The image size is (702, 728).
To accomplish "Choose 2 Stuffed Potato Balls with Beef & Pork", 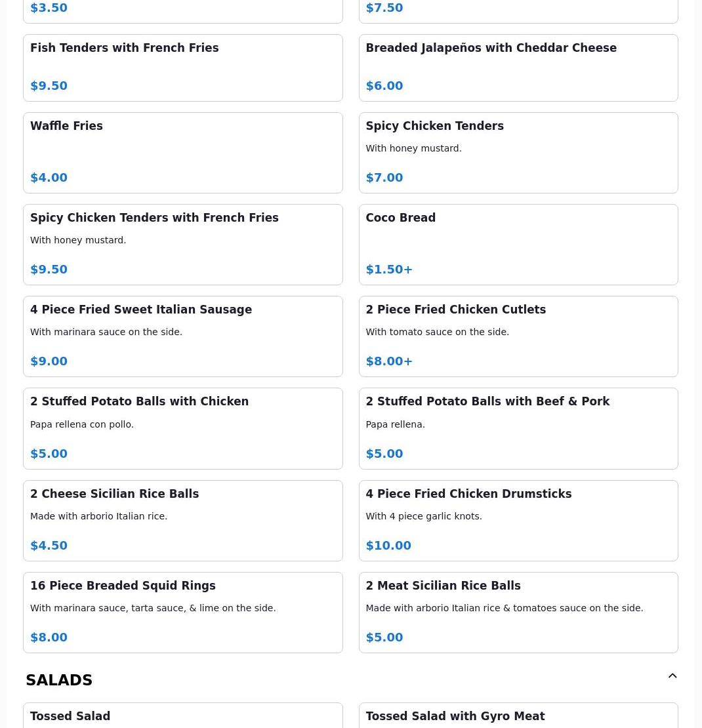I will coord(518,428).
